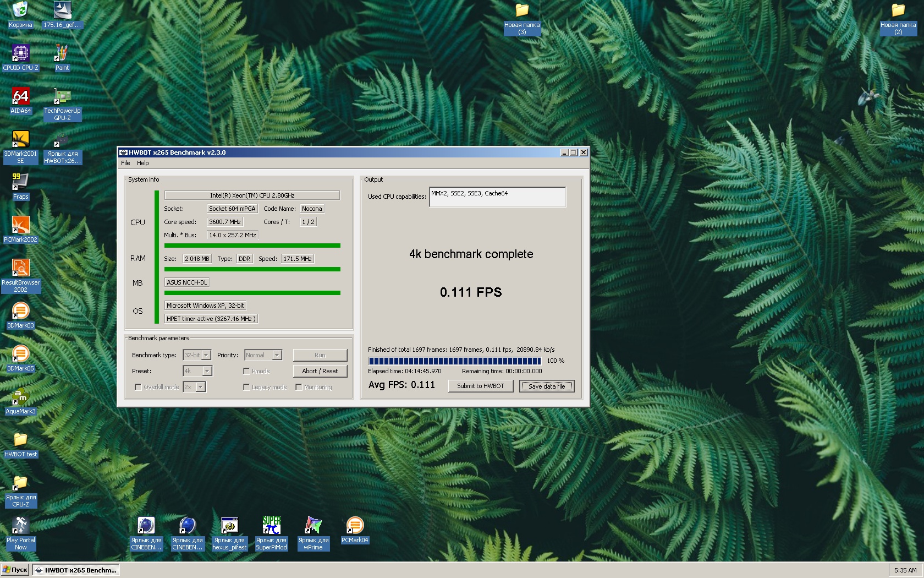Launch AIDA64 desktop icon
This screenshot has width=924, height=578.
click(x=20, y=101)
